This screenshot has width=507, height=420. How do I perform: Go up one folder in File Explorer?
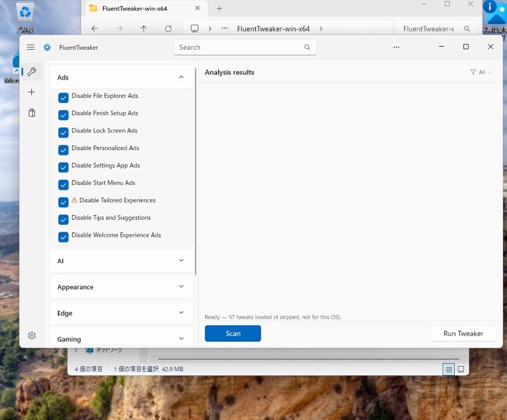coord(144,29)
